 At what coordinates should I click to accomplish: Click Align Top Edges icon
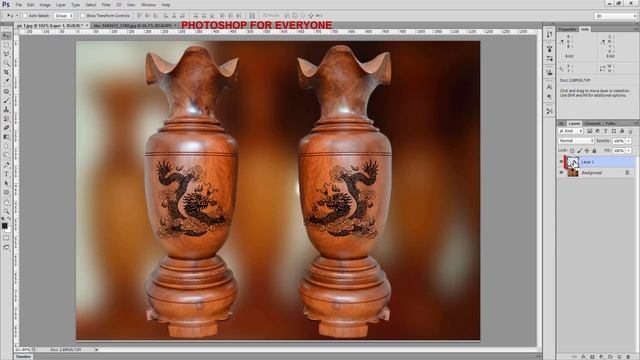140,16
